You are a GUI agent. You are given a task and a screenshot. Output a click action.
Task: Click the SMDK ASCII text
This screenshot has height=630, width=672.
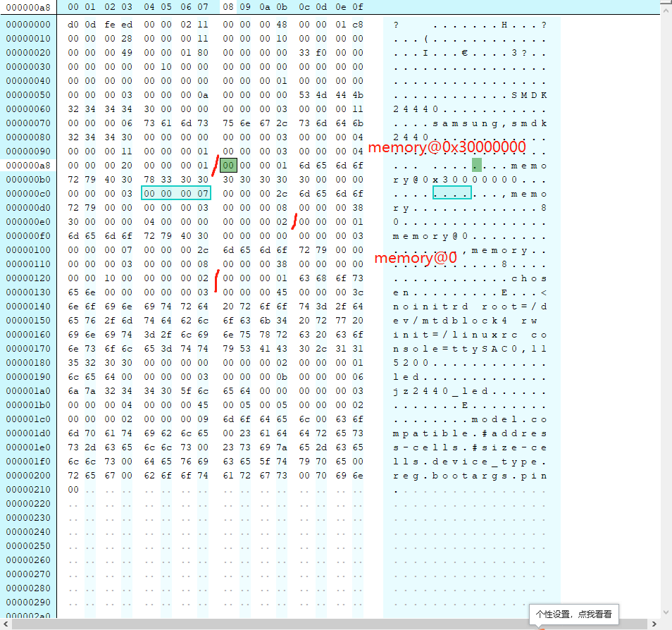point(529,94)
